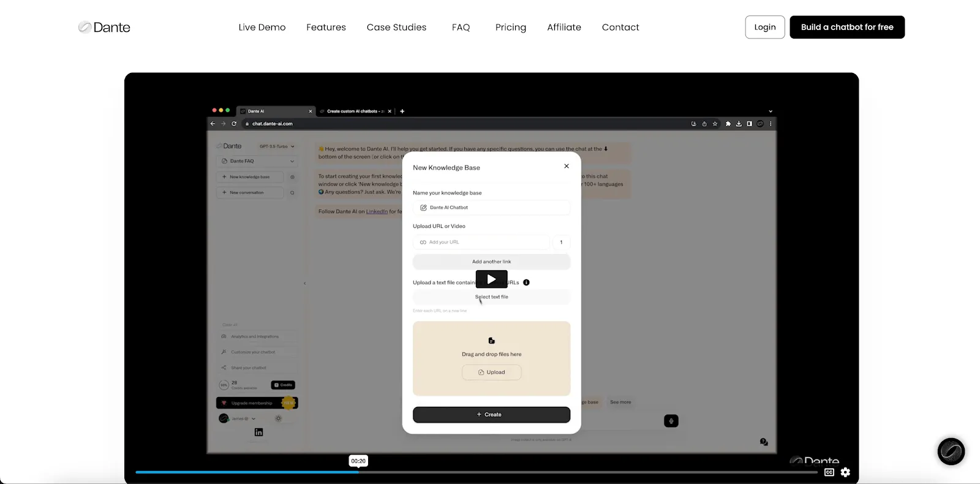Seek using the video progress bar
Image resolution: width=980 pixels, height=484 pixels.
pyautogui.click(x=477, y=472)
